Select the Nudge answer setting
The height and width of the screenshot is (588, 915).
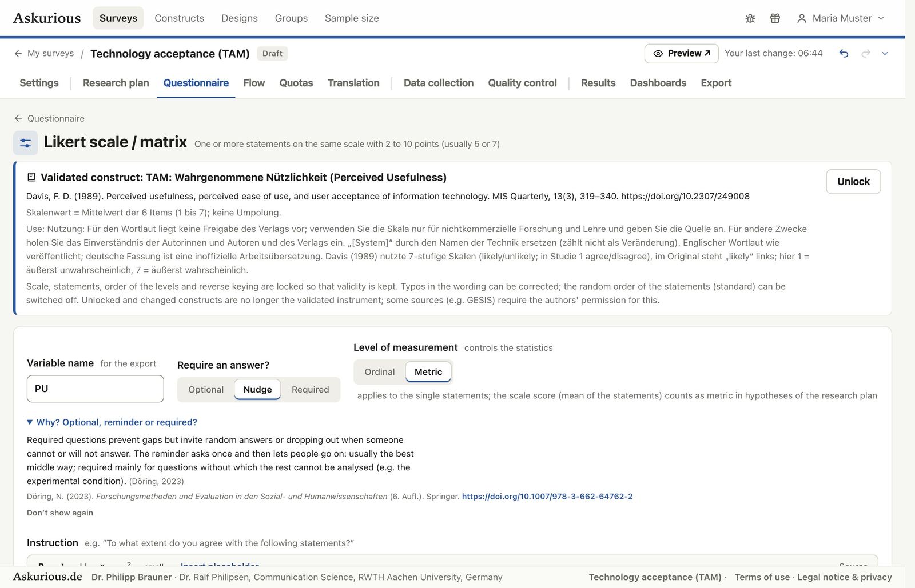(x=257, y=390)
